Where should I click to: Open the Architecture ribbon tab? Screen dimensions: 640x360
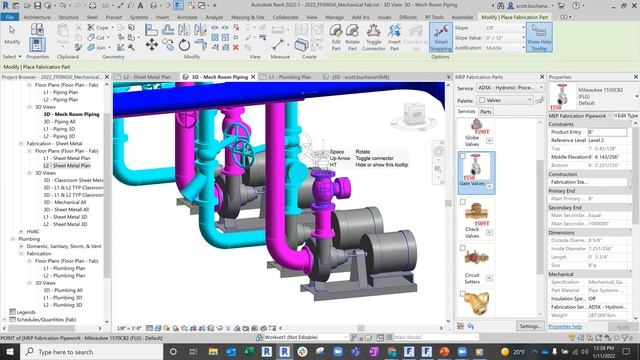click(37, 17)
